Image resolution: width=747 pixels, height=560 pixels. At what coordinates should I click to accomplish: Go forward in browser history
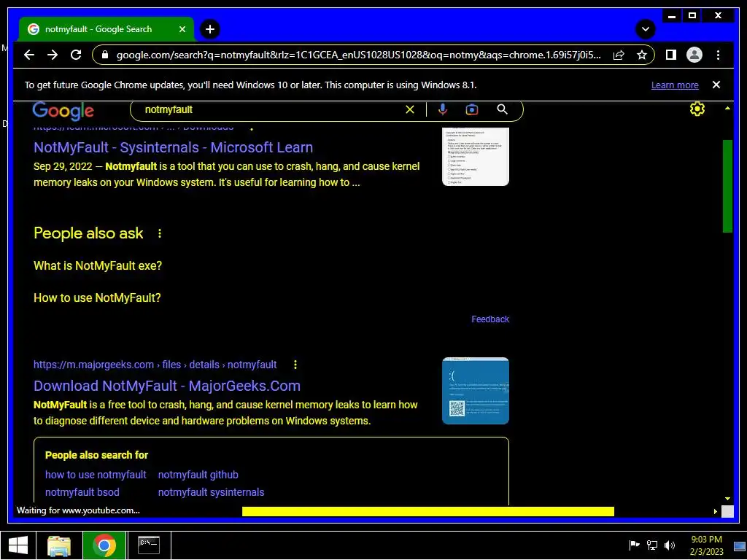pyautogui.click(x=53, y=55)
